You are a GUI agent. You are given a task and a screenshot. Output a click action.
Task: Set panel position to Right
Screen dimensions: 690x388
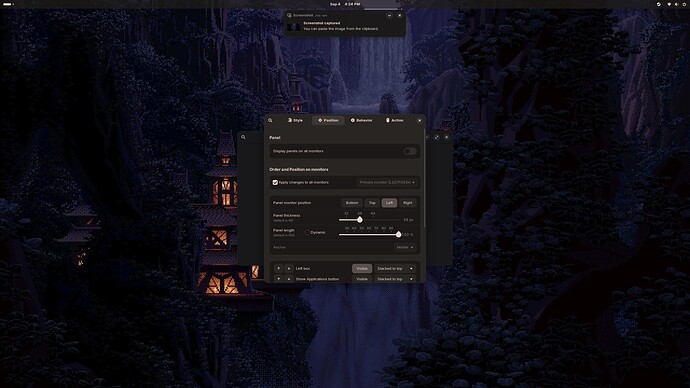pyautogui.click(x=407, y=203)
